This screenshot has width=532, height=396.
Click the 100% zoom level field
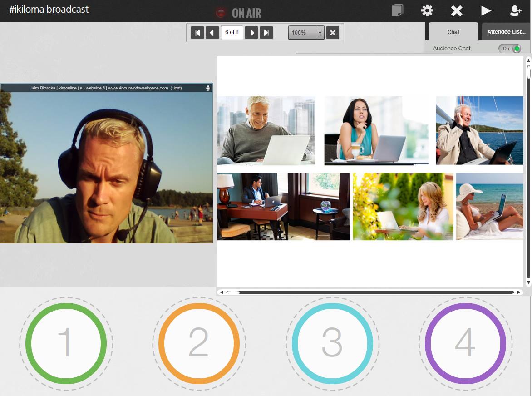coord(302,33)
